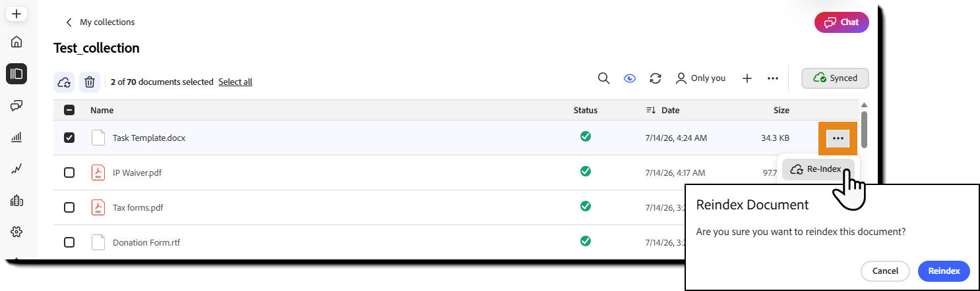This screenshot has width=980, height=291.
Task: Open the settings gear sidebar icon
Action: (x=16, y=232)
